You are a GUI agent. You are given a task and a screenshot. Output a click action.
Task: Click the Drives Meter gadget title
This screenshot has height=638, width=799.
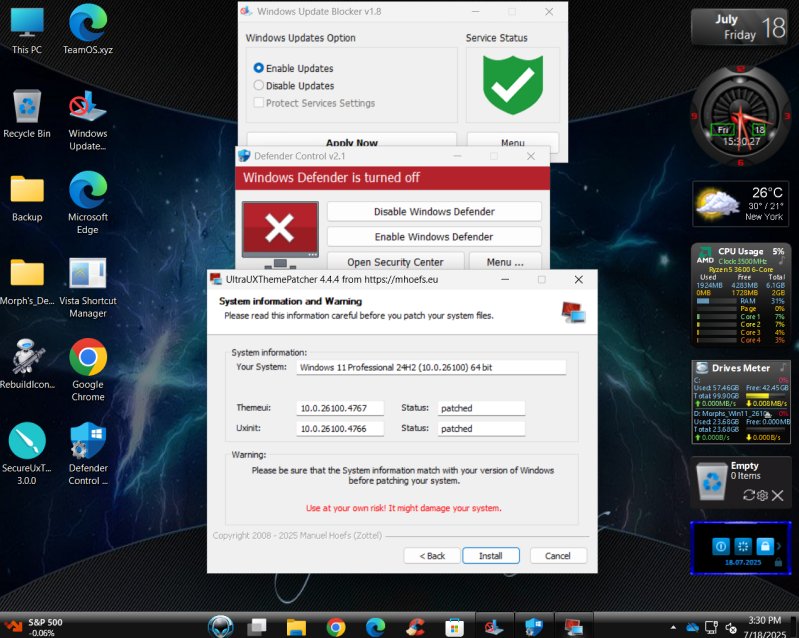coord(740,368)
